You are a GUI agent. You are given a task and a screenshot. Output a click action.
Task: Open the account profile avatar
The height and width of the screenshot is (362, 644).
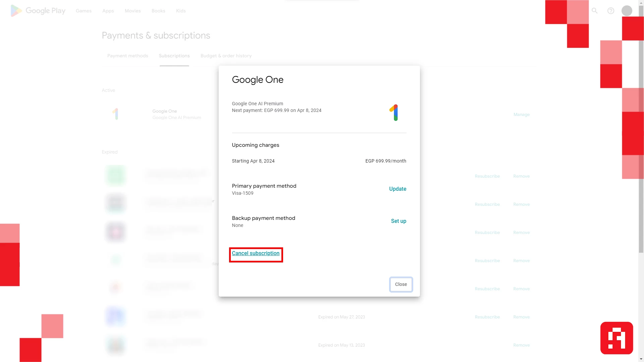click(627, 11)
